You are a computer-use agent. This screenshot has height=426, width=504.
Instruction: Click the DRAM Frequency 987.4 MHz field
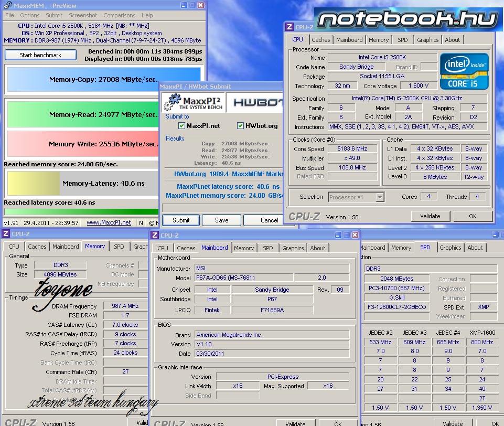pos(125,306)
